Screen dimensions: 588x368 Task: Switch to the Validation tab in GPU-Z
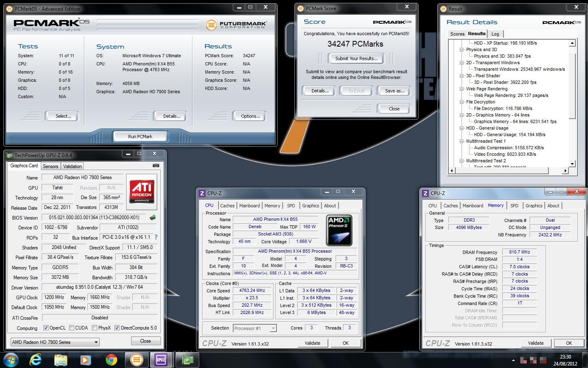73,166
